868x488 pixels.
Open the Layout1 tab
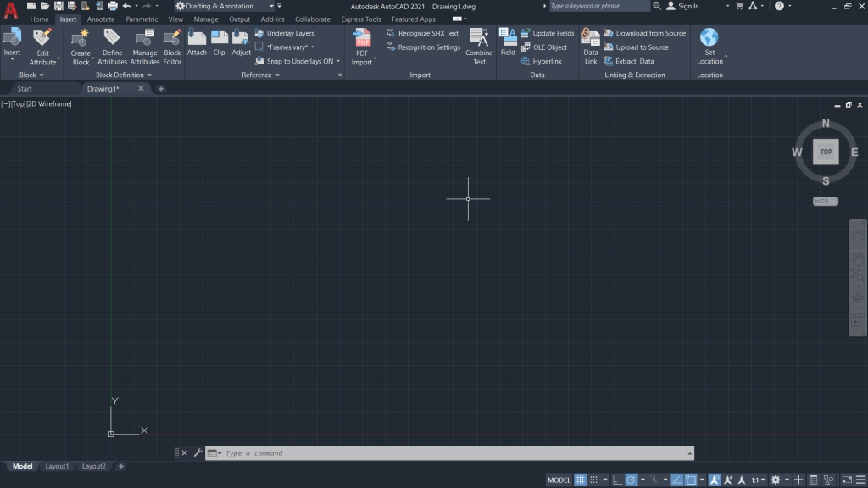coord(57,466)
